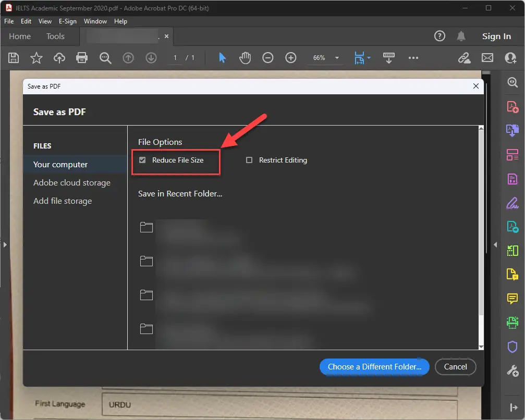The width and height of the screenshot is (525, 420).
Task: Select the Edit PDF tool
Action: 512,179
